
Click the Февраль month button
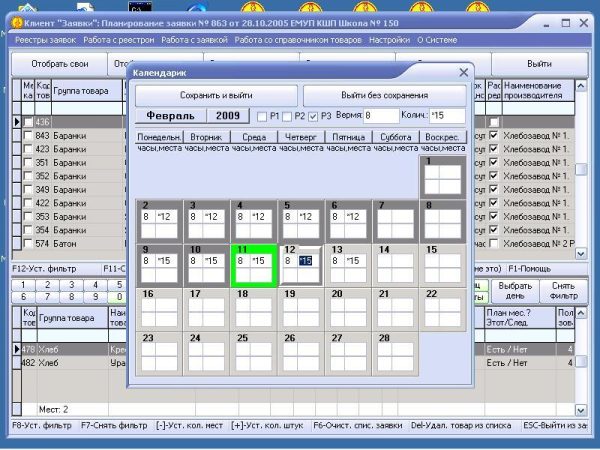(171, 116)
